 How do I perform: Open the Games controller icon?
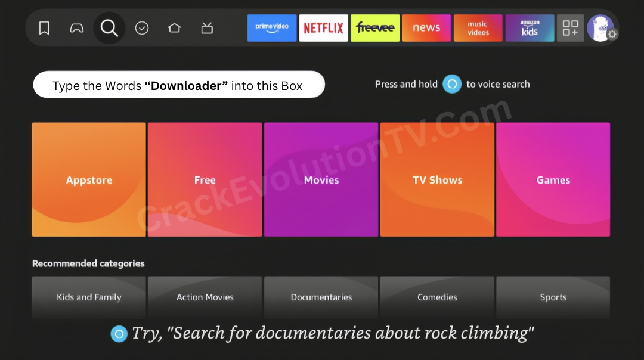(x=77, y=29)
